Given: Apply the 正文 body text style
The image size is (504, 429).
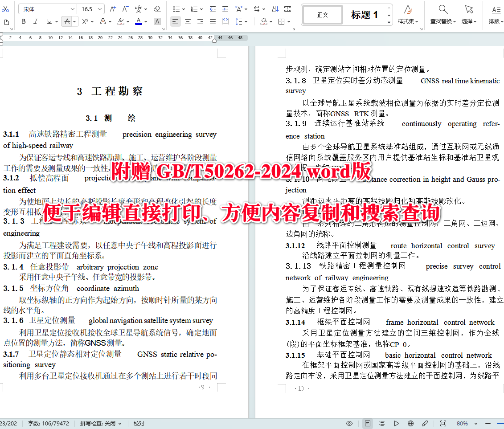Looking at the screenshot, I should pyautogui.click(x=322, y=15).
